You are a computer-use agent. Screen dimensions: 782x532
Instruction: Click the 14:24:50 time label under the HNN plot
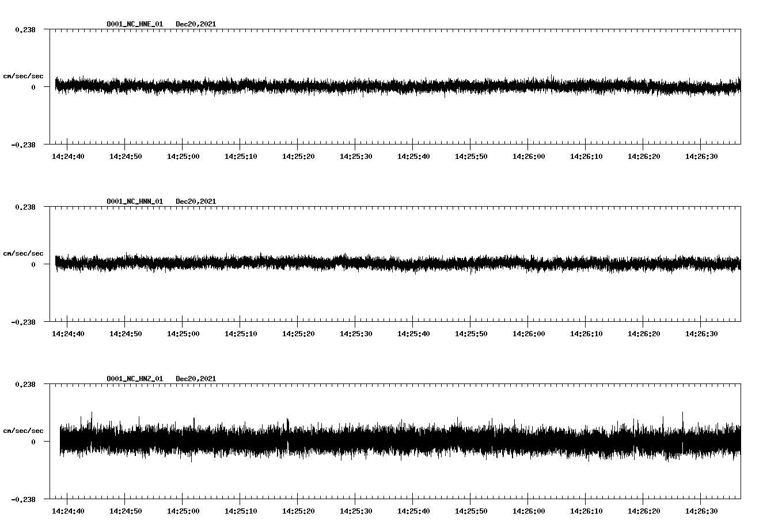tap(126, 334)
